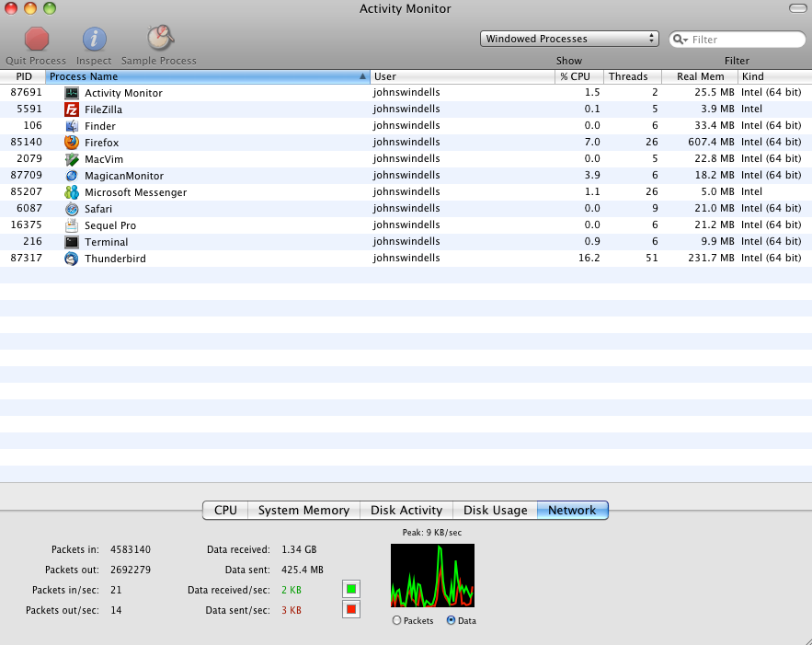Switch to the System Memory tab

(x=304, y=511)
